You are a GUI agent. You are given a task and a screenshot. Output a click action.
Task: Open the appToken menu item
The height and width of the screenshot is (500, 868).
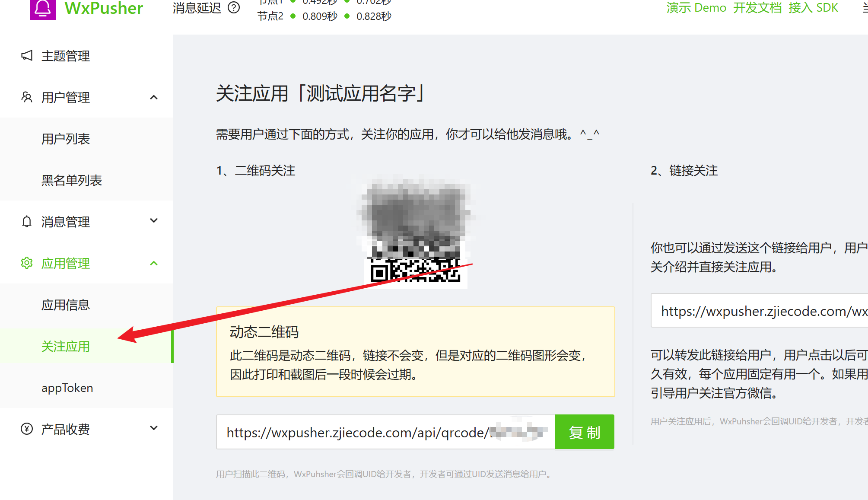click(x=67, y=388)
